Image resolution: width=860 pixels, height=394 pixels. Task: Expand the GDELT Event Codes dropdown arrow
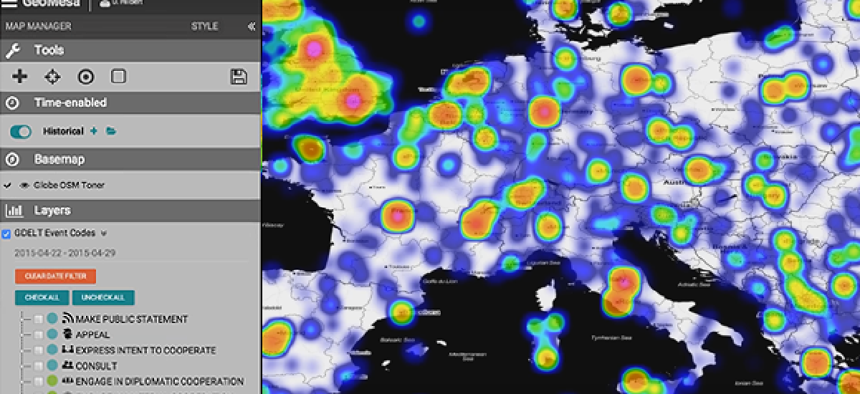[x=104, y=233]
